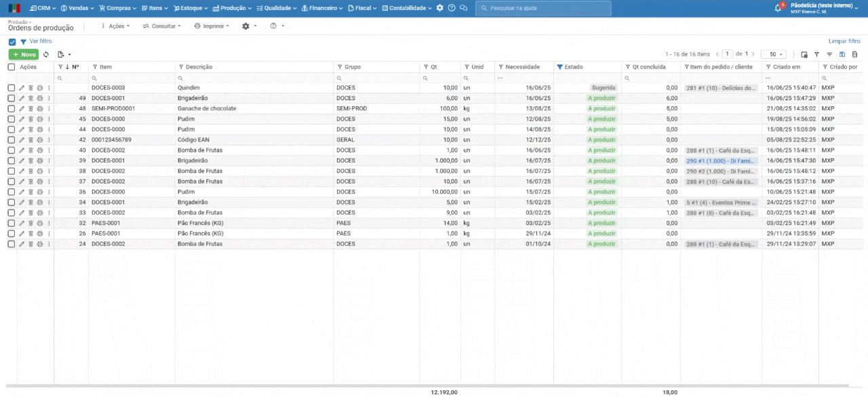Open the help icon in top navigation bar

pyautogui.click(x=452, y=8)
